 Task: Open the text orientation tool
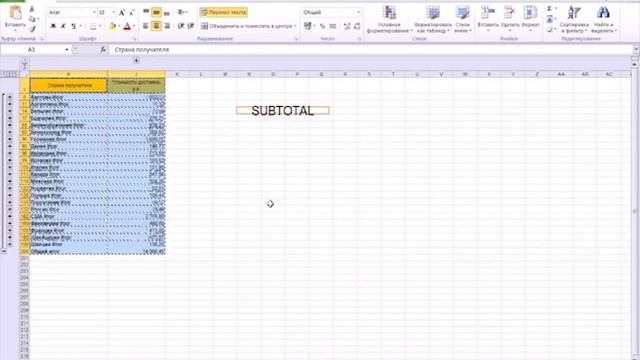point(181,13)
